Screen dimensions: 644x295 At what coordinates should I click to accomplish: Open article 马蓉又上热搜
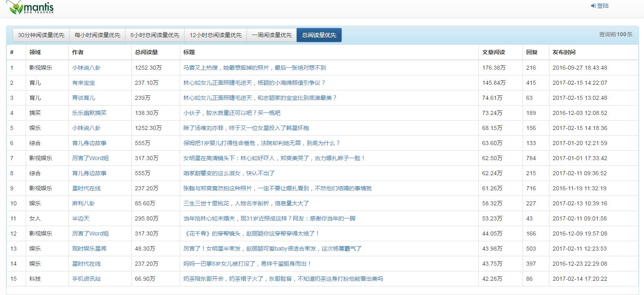[x=255, y=68]
